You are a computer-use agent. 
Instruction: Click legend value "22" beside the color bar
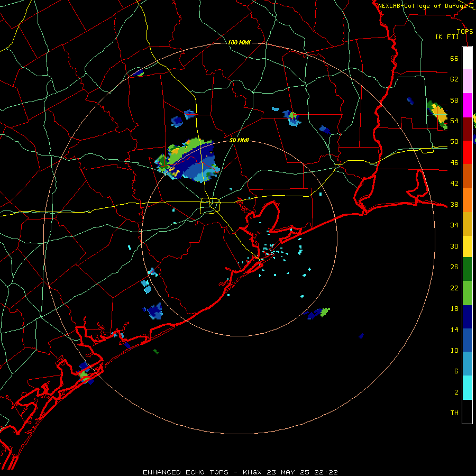click(x=454, y=288)
